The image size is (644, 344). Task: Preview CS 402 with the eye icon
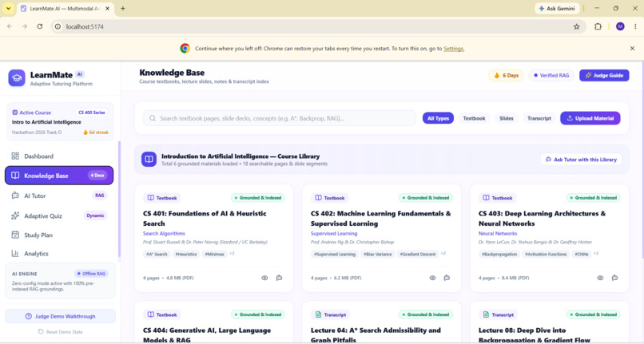tap(432, 278)
